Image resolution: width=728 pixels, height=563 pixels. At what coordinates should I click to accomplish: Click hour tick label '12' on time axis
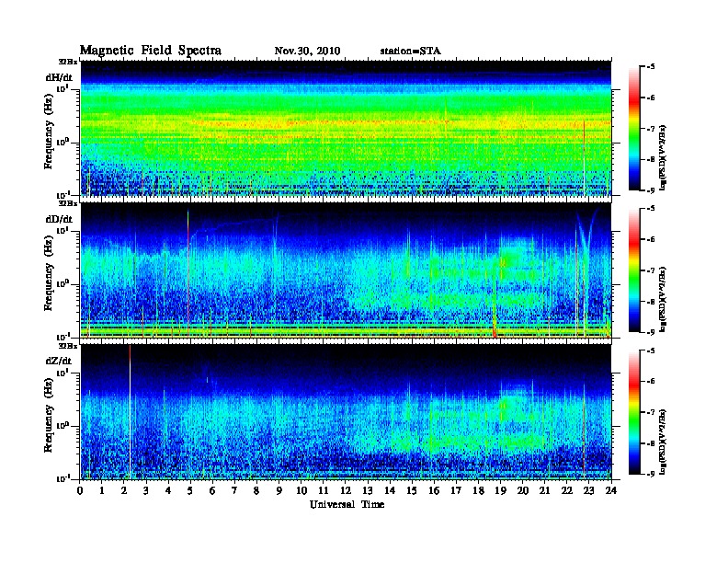(346, 490)
